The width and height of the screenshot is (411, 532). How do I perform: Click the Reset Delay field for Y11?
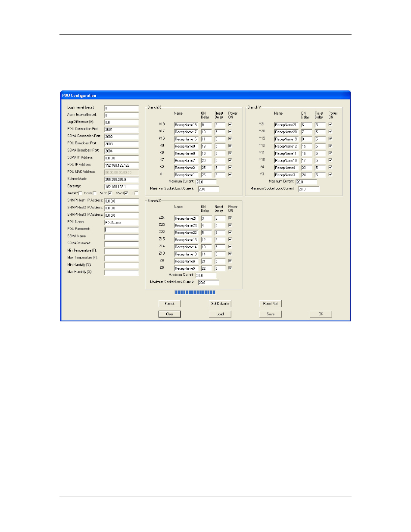pyautogui.click(x=320, y=153)
